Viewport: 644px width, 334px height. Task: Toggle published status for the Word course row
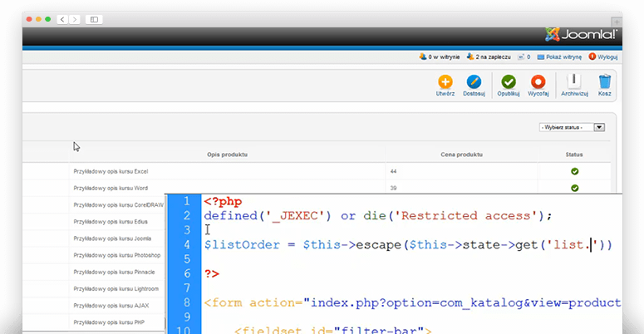point(574,188)
